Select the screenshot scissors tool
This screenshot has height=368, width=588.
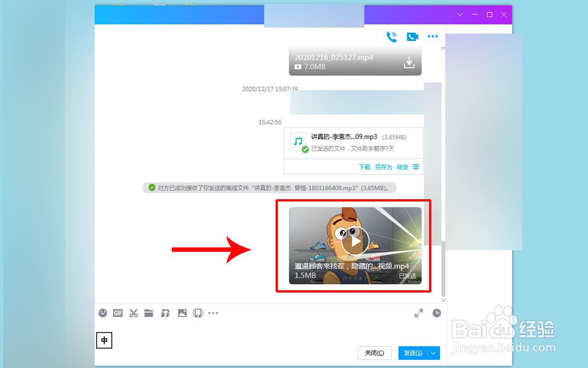[x=134, y=313]
